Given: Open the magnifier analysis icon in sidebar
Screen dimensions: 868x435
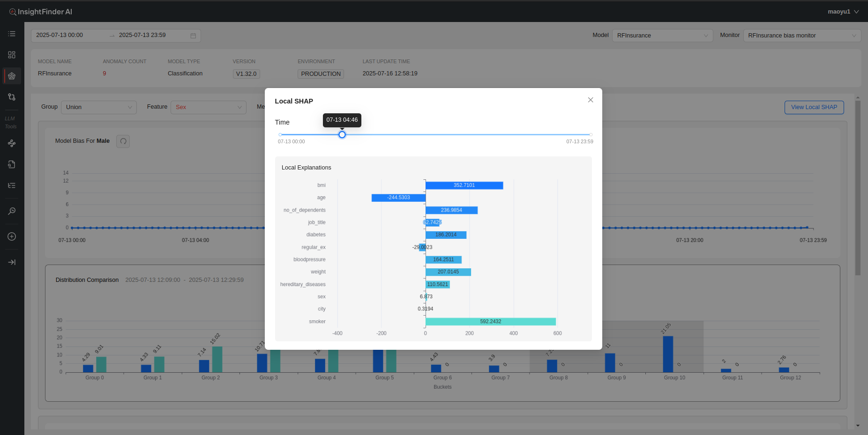Looking at the screenshot, I should click(12, 211).
